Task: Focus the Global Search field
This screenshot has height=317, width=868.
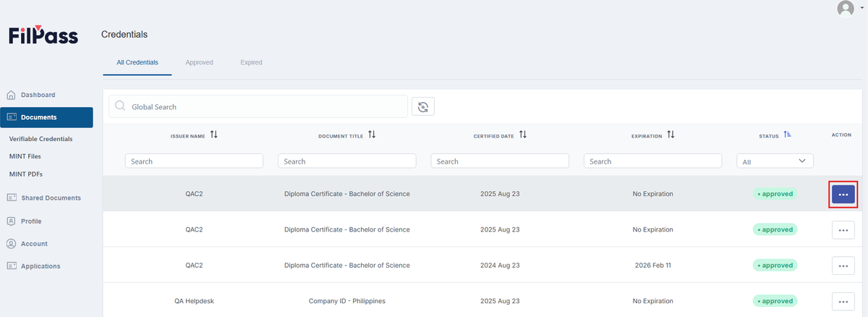Action: [x=258, y=106]
